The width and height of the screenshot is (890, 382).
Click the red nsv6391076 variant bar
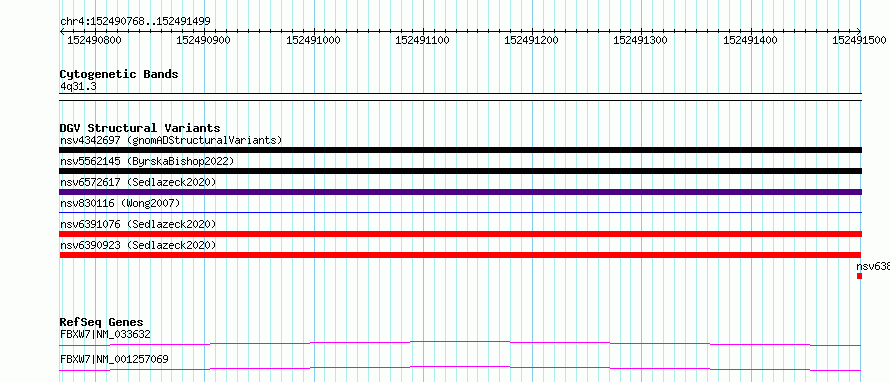click(460, 234)
